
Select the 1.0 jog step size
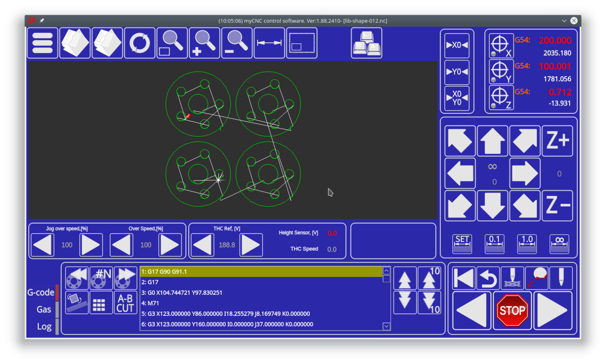[x=527, y=244]
